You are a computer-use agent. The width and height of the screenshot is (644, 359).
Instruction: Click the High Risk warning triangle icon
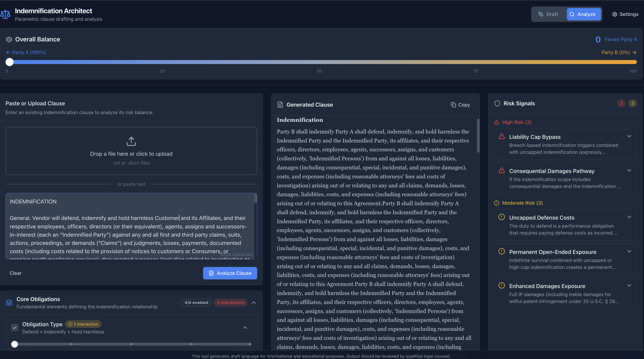(x=497, y=122)
